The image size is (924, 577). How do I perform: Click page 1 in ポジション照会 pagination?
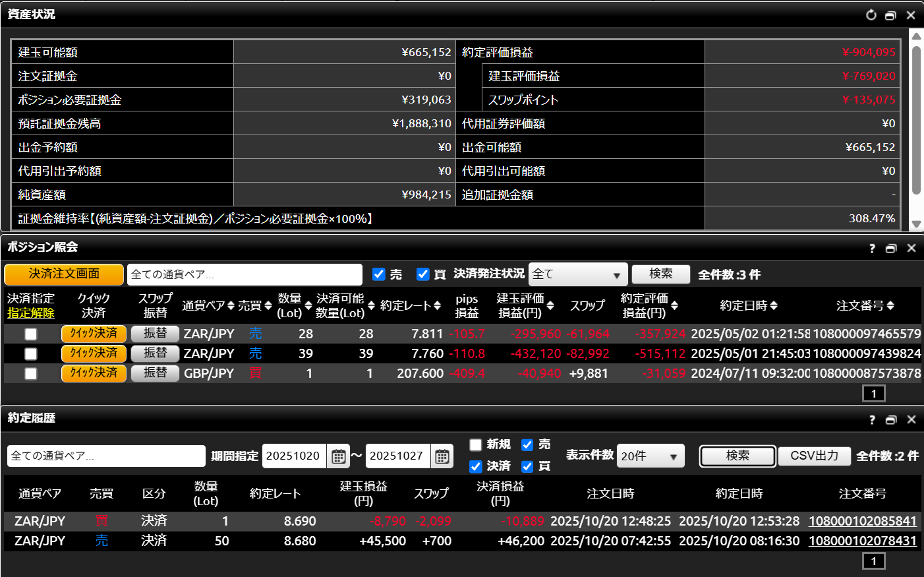point(873,394)
